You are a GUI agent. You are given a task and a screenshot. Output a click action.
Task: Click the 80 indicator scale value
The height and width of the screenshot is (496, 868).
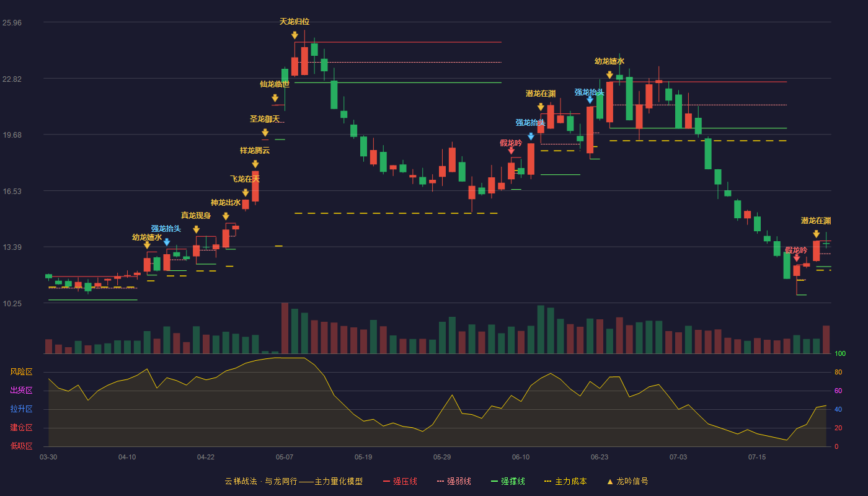838,373
